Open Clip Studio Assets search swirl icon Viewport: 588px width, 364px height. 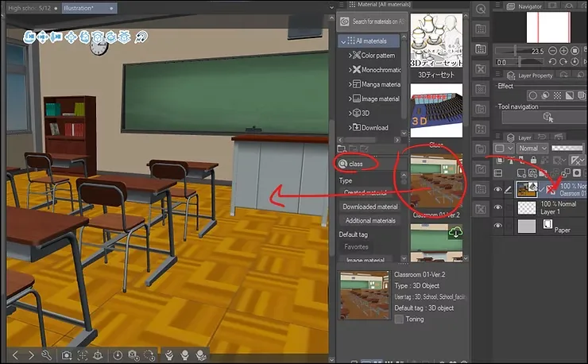344,21
